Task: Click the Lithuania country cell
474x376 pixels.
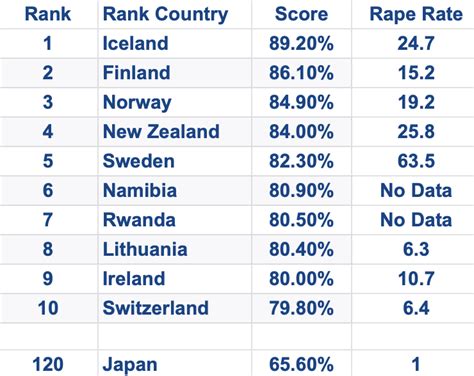Action: click(175, 249)
